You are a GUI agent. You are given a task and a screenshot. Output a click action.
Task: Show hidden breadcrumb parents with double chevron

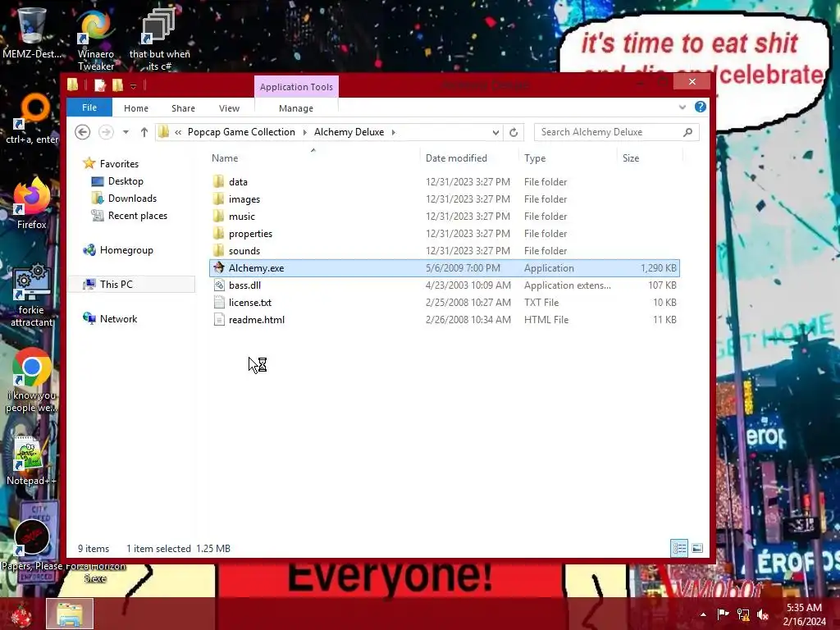178,132
